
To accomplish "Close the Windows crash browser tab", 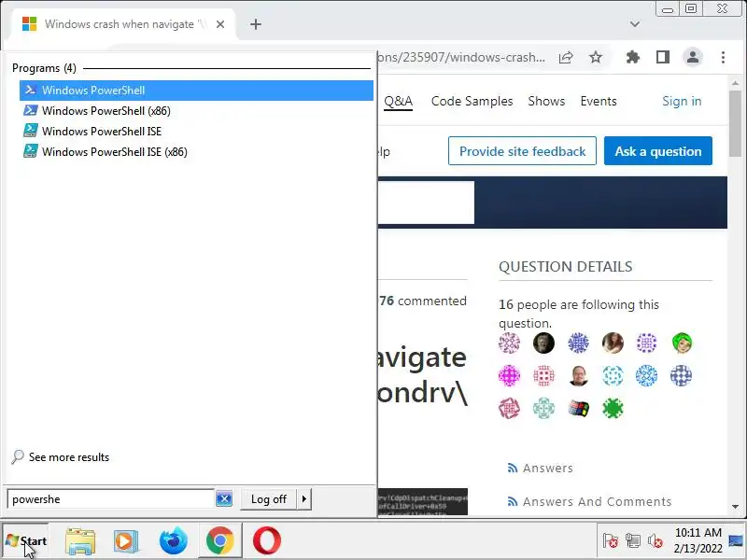I will click(x=220, y=24).
